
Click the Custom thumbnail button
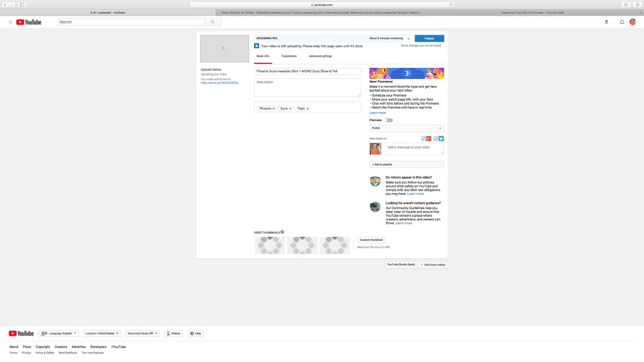click(371, 240)
